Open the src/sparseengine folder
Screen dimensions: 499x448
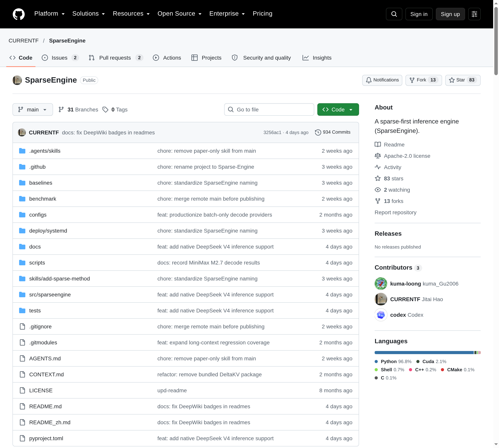(x=50, y=295)
